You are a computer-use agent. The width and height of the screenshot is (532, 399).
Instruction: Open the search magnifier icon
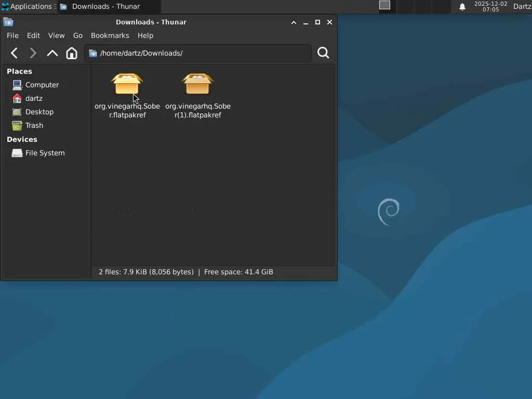[x=323, y=53]
